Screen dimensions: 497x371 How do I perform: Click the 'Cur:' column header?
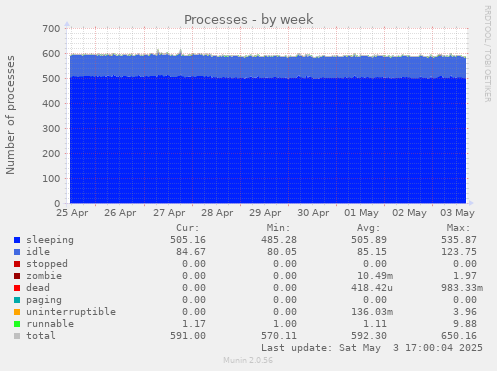coord(188,228)
